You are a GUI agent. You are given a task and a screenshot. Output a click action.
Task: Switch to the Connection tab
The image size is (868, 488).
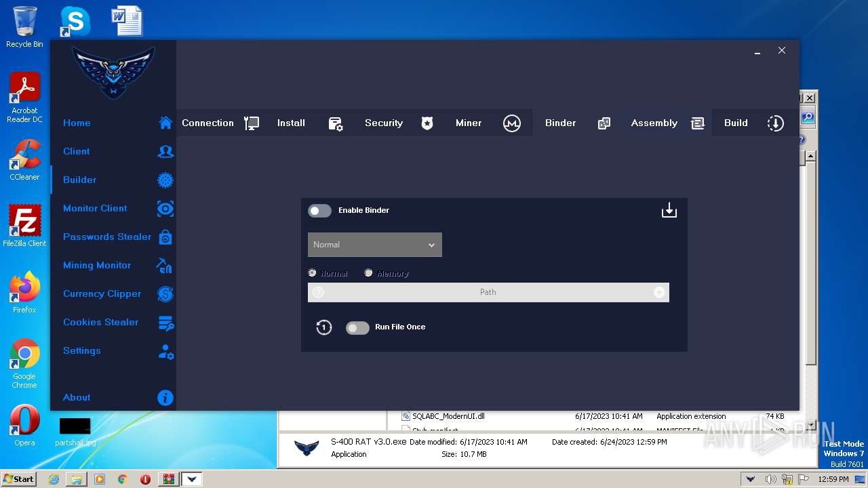click(x=220, y=123)
